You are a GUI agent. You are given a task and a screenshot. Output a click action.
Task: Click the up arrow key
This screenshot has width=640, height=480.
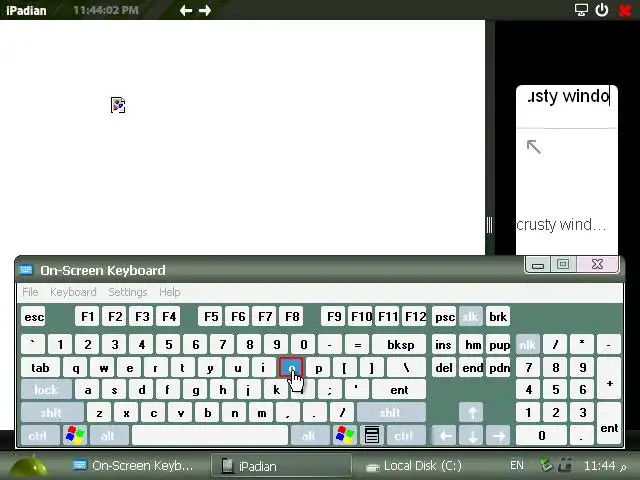tap(471, 413)
